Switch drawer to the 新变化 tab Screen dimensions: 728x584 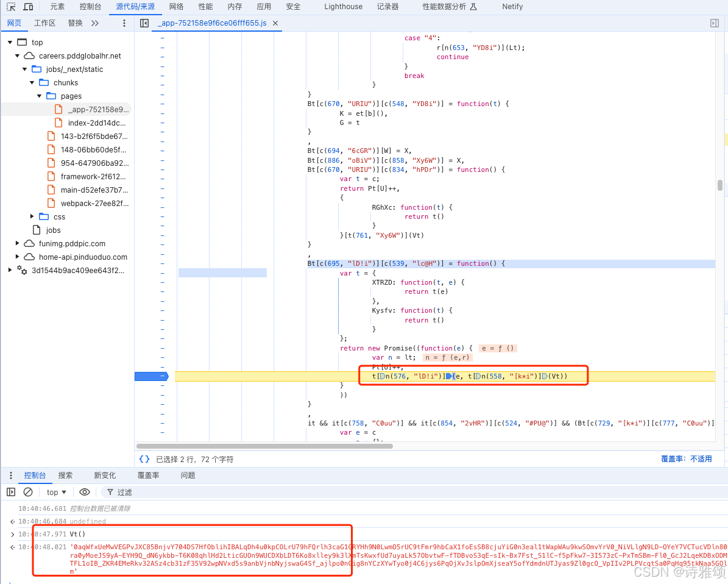[x=105, y=475]
